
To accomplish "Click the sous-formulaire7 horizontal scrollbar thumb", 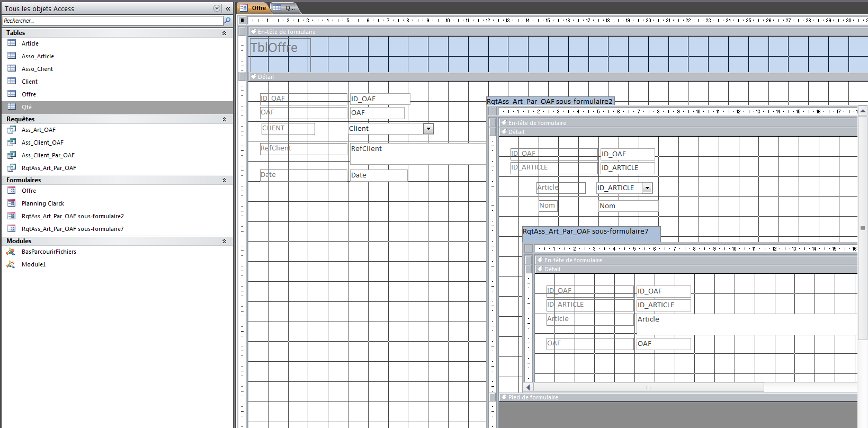I will [x=648, y=387].
